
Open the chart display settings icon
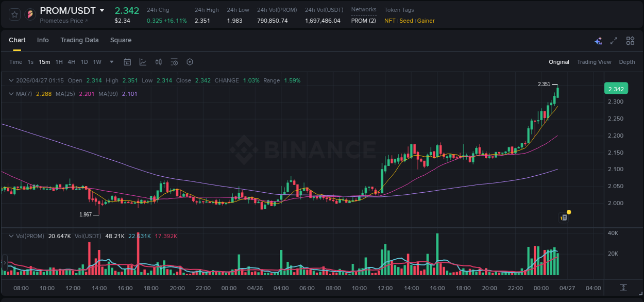(174, 62)
